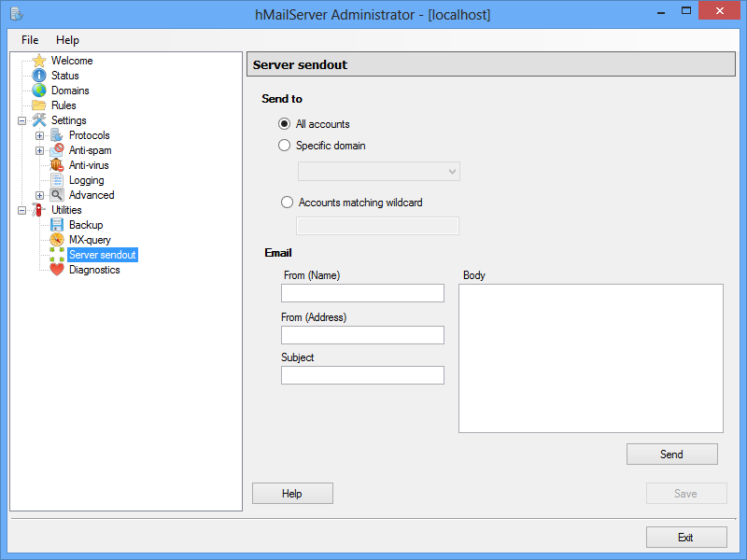Open the Help menu
Viewport: 747px width, 560px height.
click(x=67, y=40)
